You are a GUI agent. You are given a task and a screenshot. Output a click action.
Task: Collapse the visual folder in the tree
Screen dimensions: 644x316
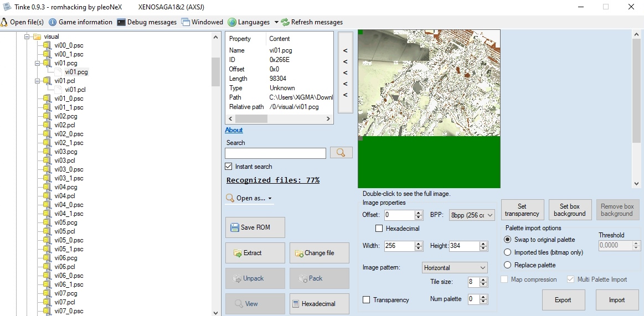coord(27,37)
